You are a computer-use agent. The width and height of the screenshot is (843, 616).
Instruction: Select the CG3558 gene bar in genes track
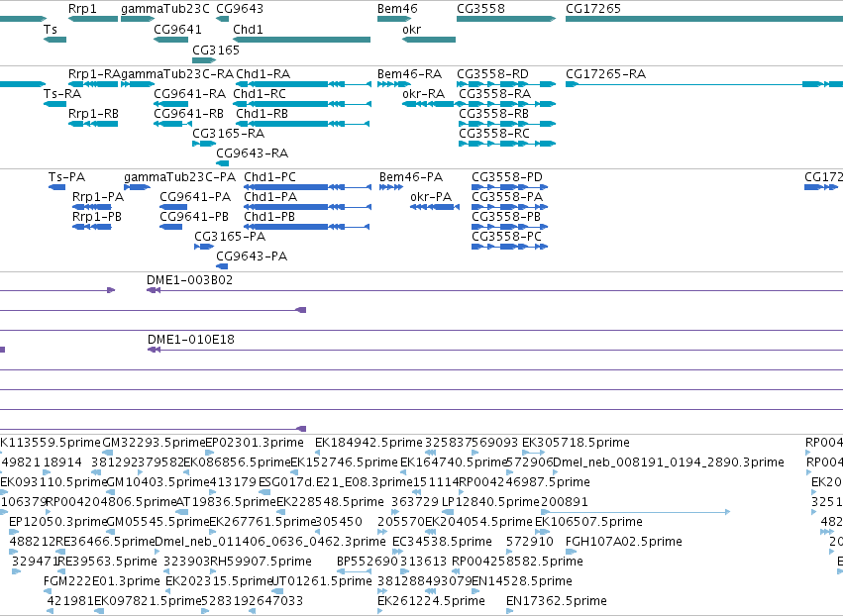tap(506, 19)
